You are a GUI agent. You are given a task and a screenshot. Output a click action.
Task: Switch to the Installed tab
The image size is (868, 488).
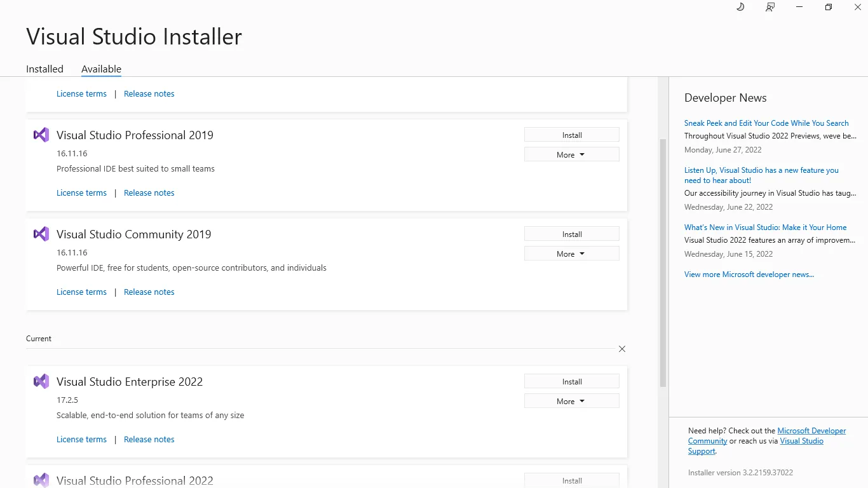click(x=44, y=69)
